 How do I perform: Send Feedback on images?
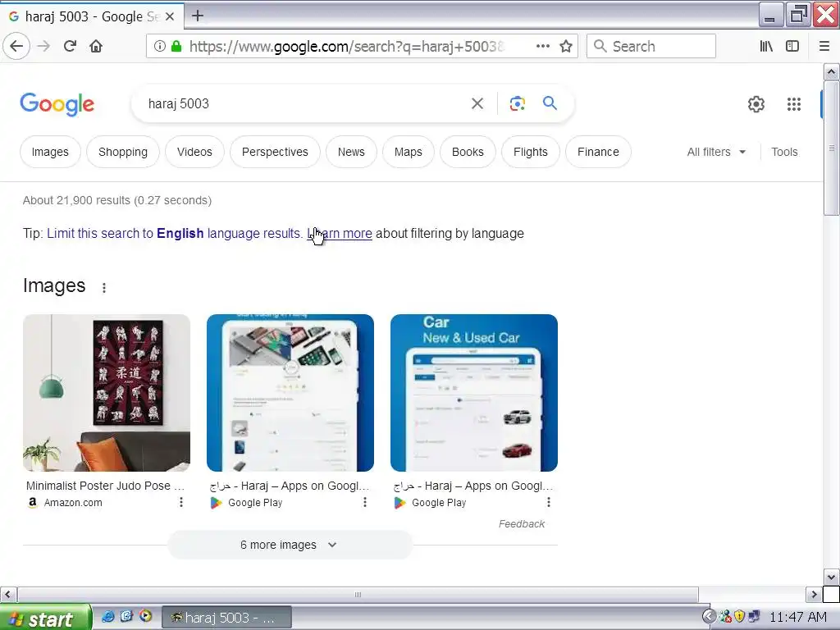[x=521, y=524]
